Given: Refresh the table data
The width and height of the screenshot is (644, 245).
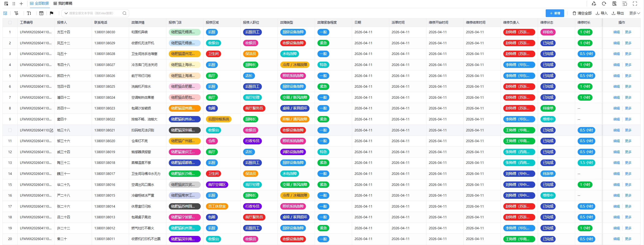Looking at the screenshot, I should (604, 4).
